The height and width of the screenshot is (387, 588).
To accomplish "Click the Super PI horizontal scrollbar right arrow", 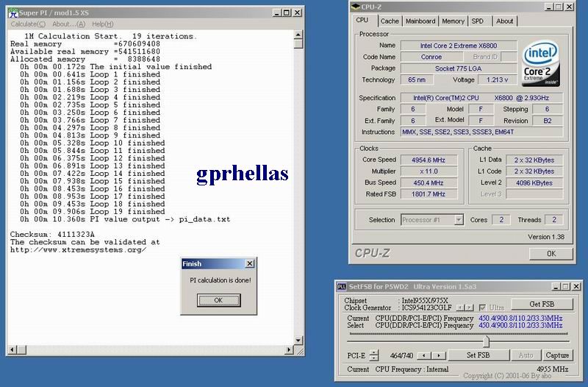I will coord(289,349).
